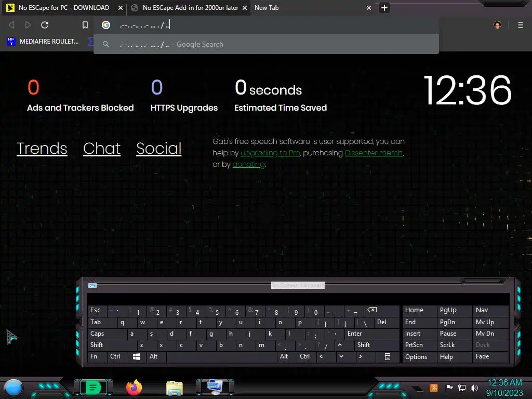Click the volume speaker tray icon
The width and height of the screenshot is (532, 399).
pos(474,388)
